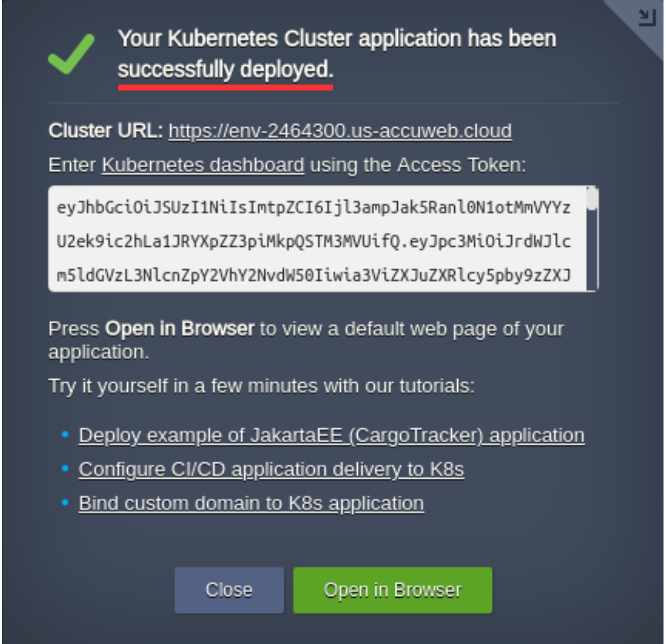The width and height of the screenshot is (666, 644).
Task: Click the bullet beside the CargoTracker tutorial
Action: 65,435
